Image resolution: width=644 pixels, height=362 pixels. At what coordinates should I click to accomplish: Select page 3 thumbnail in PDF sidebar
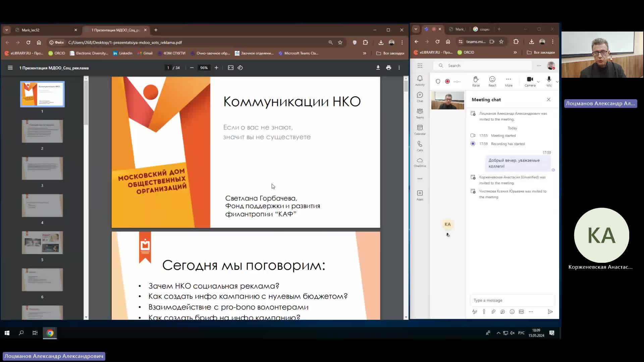[x=42, y=168]
